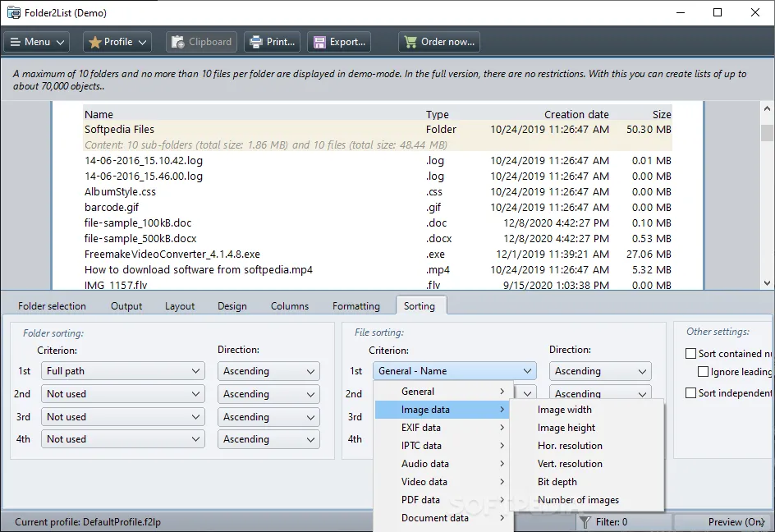
Task: Switch to the Folder selection tab
Action: pos(52,306)
